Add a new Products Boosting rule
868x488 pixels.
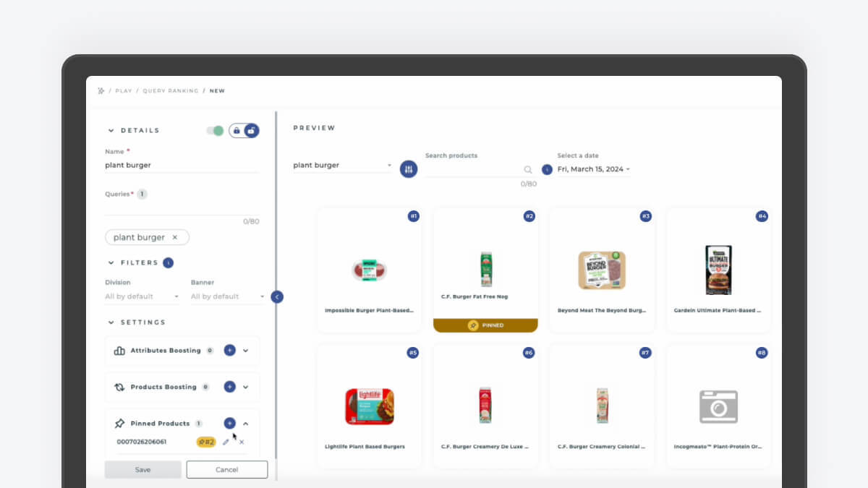(229, 387)
